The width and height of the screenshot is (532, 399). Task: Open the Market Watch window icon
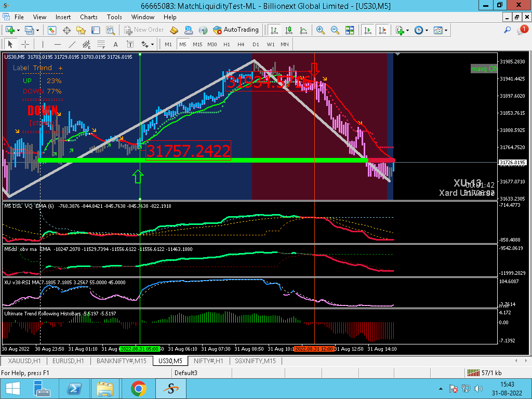pyautogui.click(x=52, y=30)
